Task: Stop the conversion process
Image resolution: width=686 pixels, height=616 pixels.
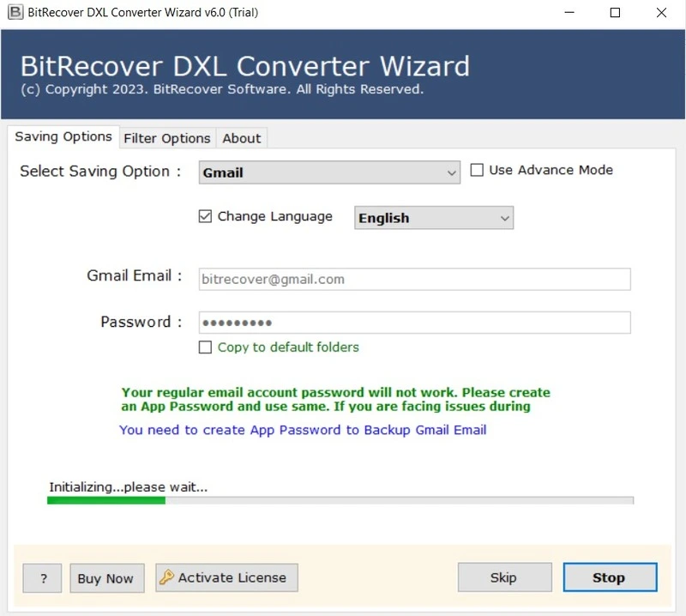Action: [610, 577]
